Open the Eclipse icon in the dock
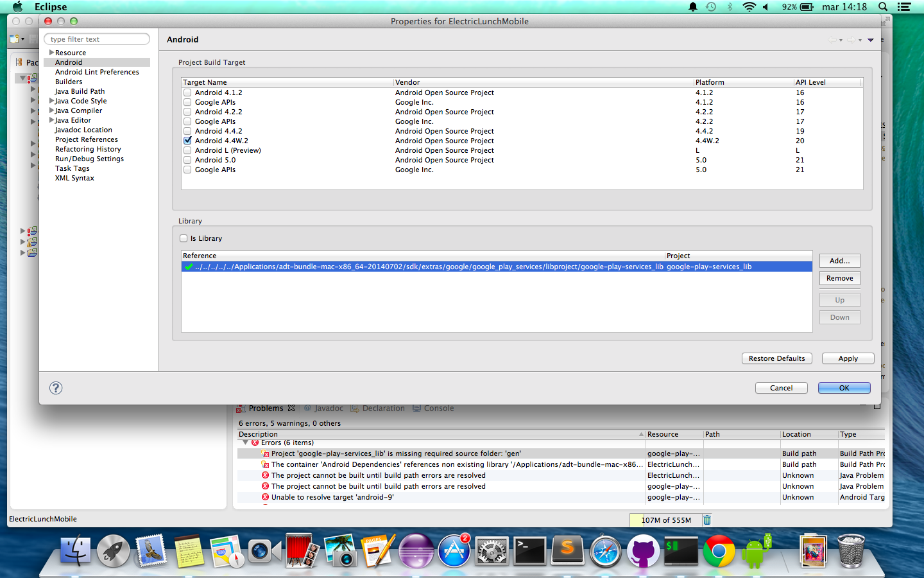 pos(416,551)
